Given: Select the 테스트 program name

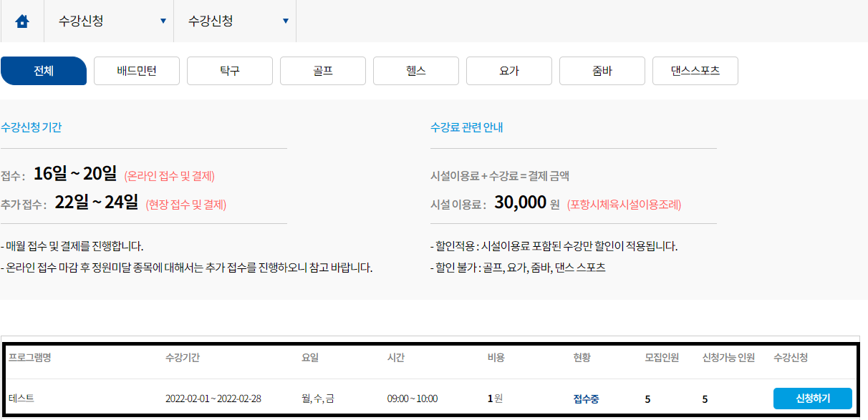Looking at the screenshot, I should [x=21, y=399].
